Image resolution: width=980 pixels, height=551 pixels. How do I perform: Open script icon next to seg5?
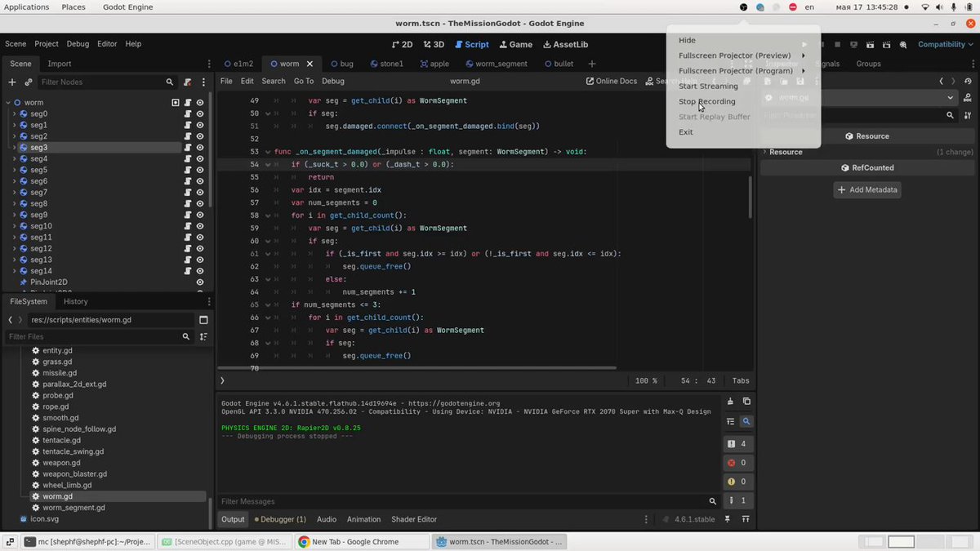pos(188,170)
